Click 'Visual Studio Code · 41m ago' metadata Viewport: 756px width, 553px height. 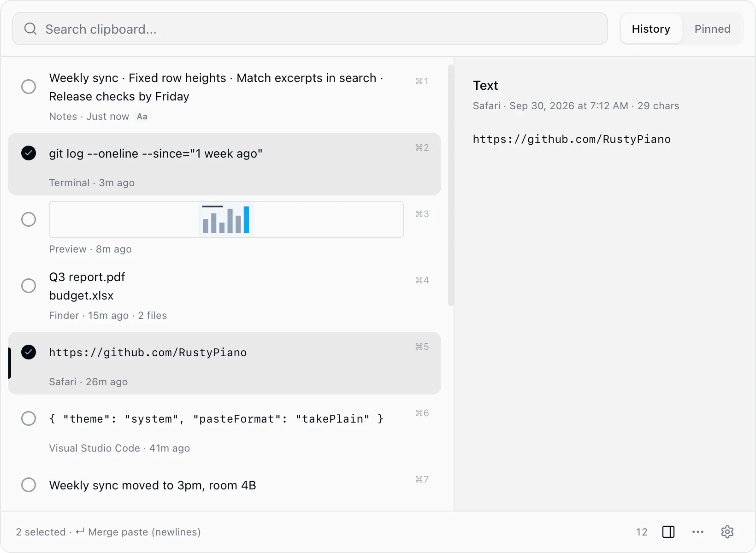[x=119, y=448]
